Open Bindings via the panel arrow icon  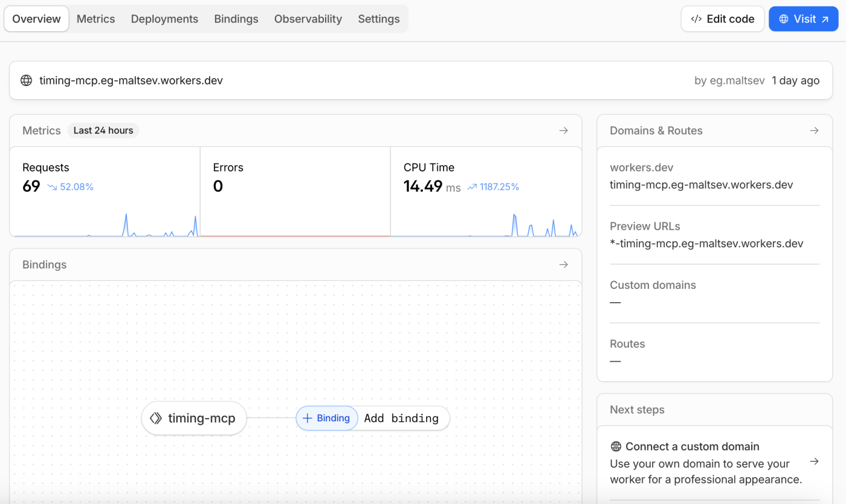[563, 264]
